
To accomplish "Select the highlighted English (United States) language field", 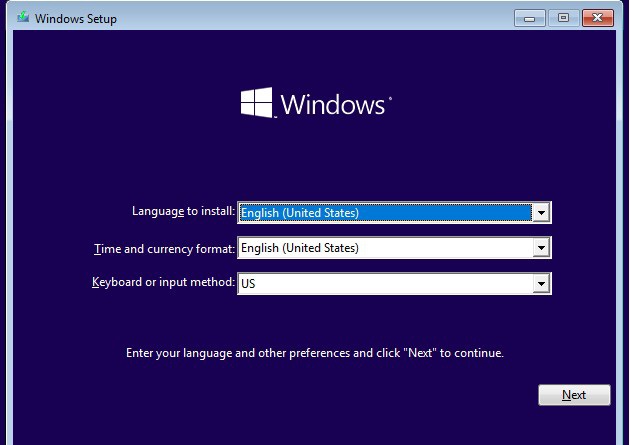I will (385, 212).
